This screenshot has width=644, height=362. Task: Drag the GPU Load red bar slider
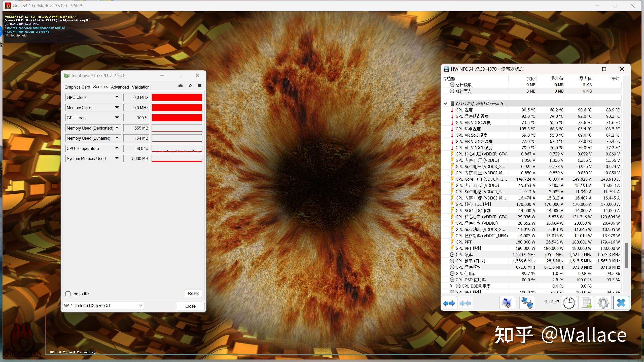pos(176,117)
